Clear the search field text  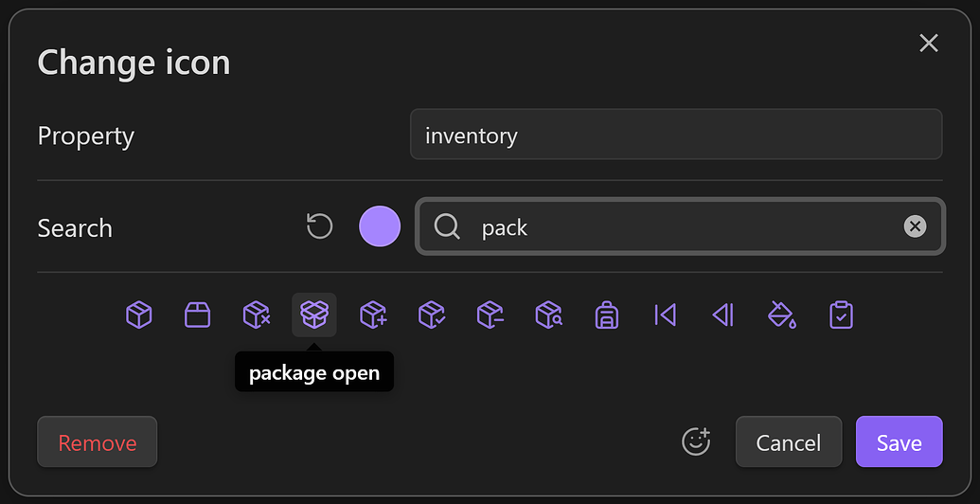pyautogui.click(x=915, y=226)
